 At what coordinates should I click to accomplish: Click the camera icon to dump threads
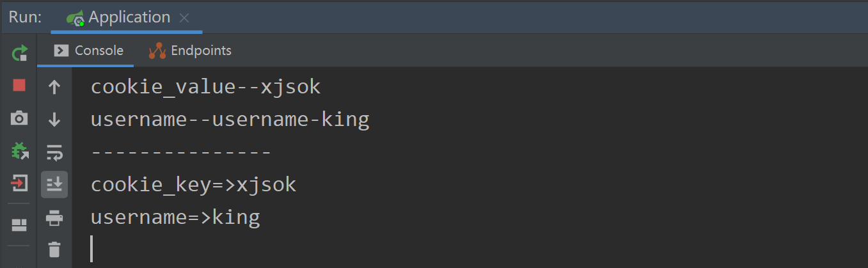[x=20, y=118]
